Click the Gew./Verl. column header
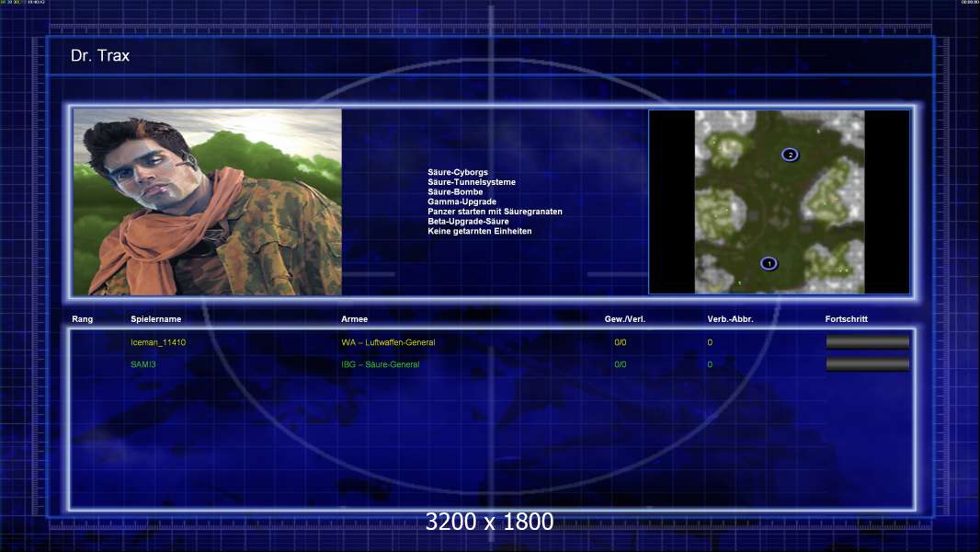The image size is (980, 552). 625,319
